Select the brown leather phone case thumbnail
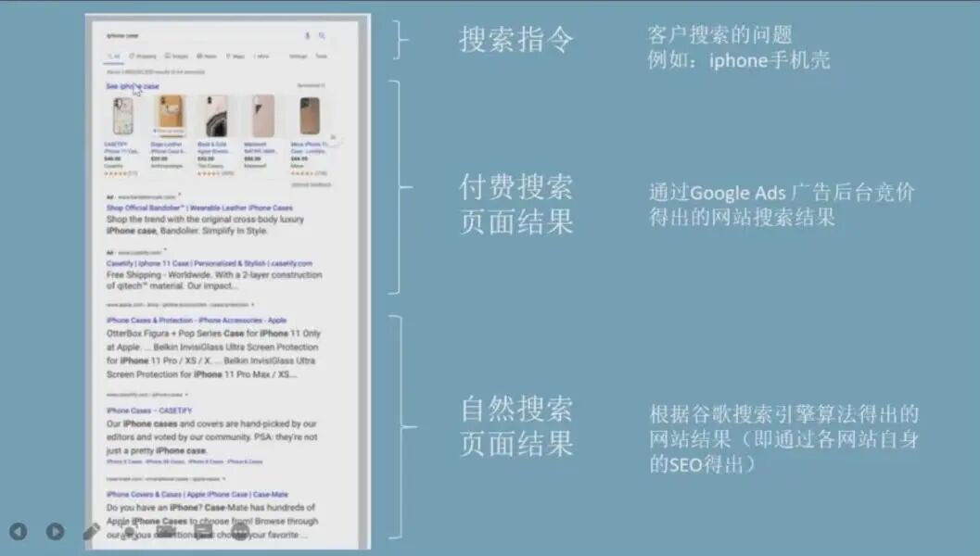Screen dimensions: 980x556 [310, 116]
